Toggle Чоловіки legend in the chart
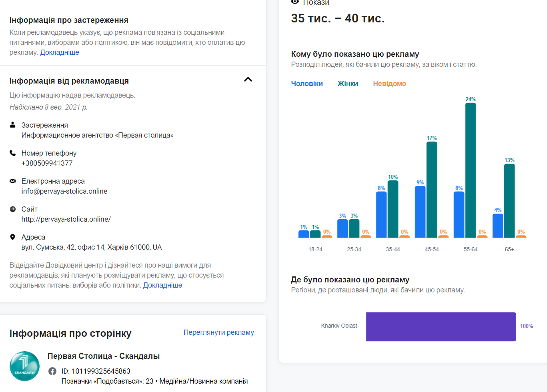547x392 pixels. coord(307,84)
